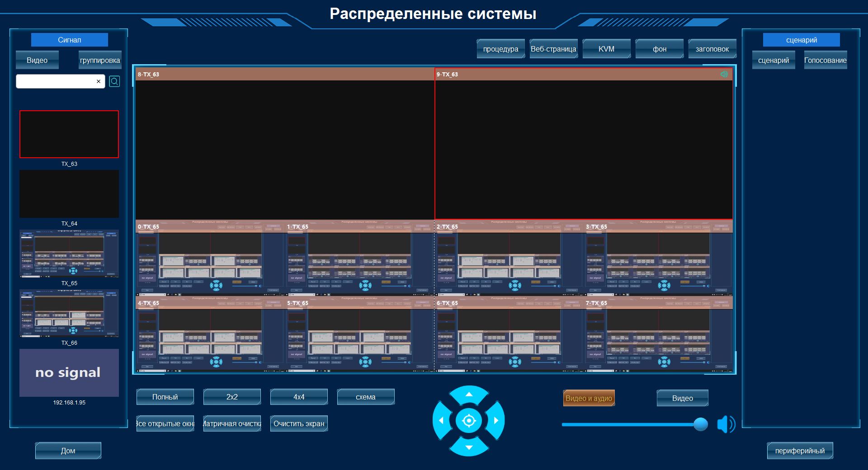The image size is (868, 470).
Task: Click the signal search input field
Action: click(56, 81)
